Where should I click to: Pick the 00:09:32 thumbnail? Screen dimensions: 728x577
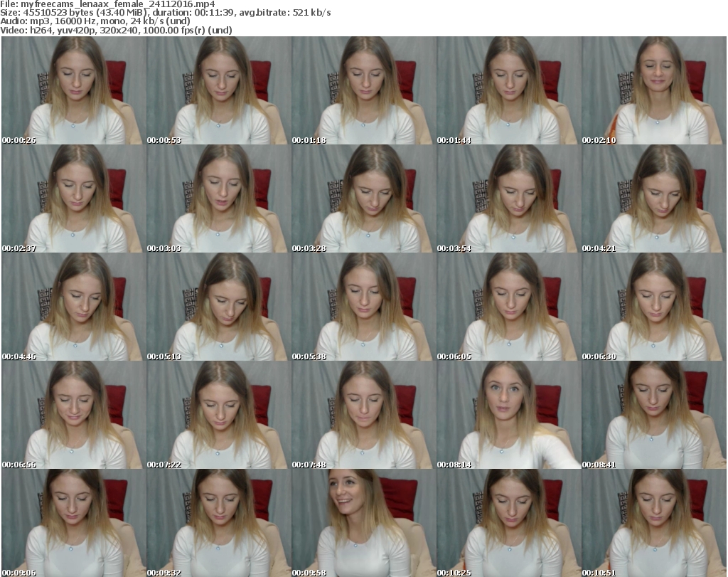click(x=219, y=523)
